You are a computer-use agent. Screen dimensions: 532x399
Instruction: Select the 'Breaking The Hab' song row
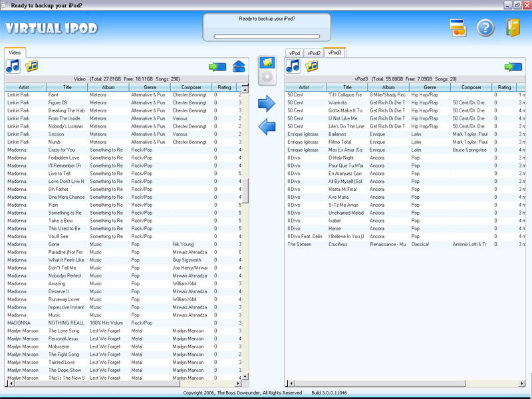pyautogui.click(x=124, y=110)
